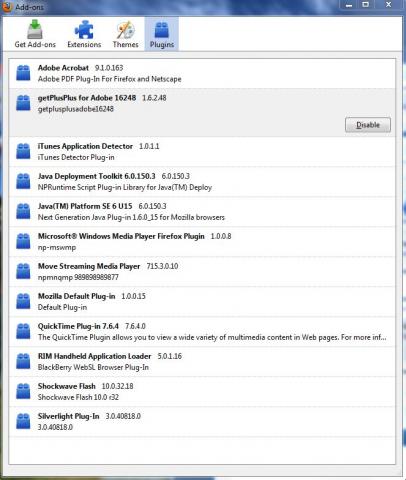Image resolution: width=406 pixels, height=480 pixels.
Task: Click the Firefox icon in title bar
Action: pos(7,7)
